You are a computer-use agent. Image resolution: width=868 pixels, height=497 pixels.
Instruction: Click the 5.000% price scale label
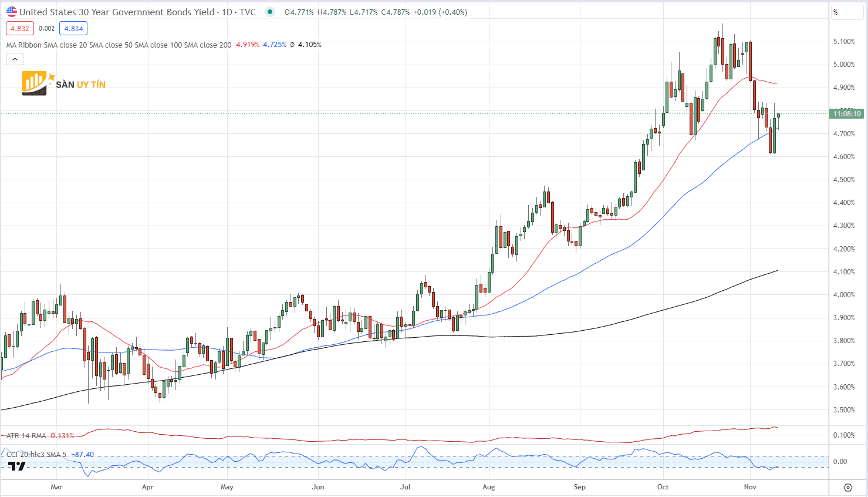844,65
